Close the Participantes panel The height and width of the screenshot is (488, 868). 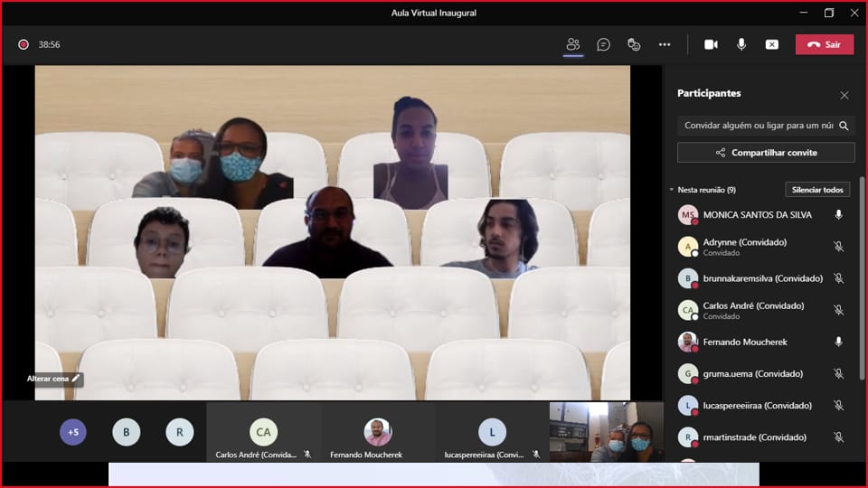point(844,95)
